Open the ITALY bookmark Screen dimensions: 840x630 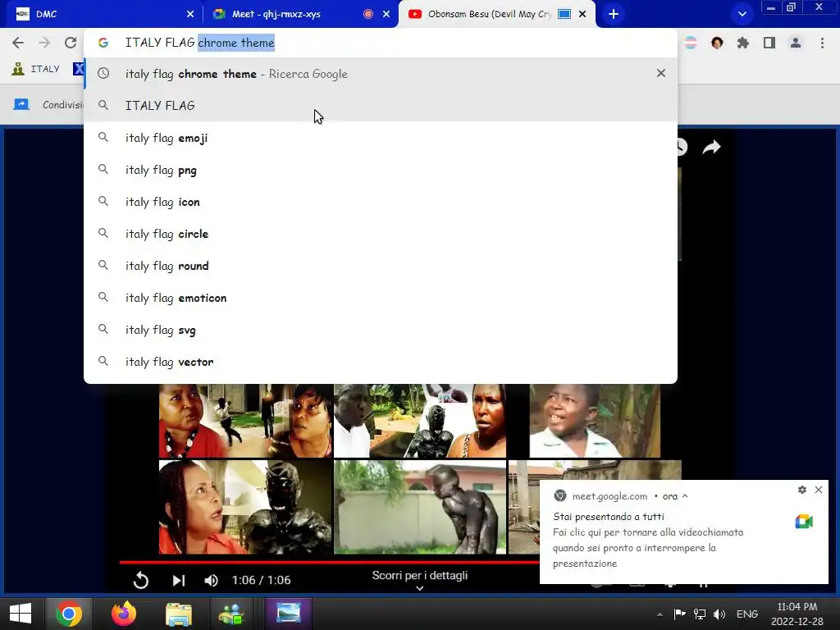36,69
